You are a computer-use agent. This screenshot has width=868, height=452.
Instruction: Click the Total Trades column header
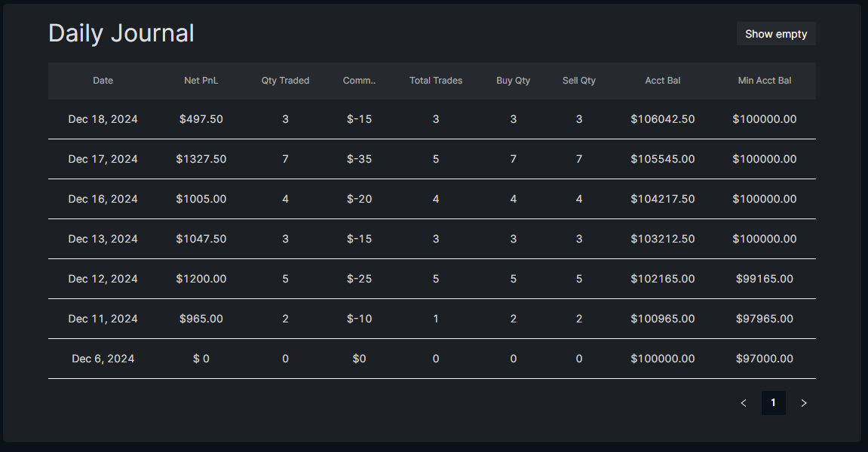pyautogui.click(x=436, y=81)
